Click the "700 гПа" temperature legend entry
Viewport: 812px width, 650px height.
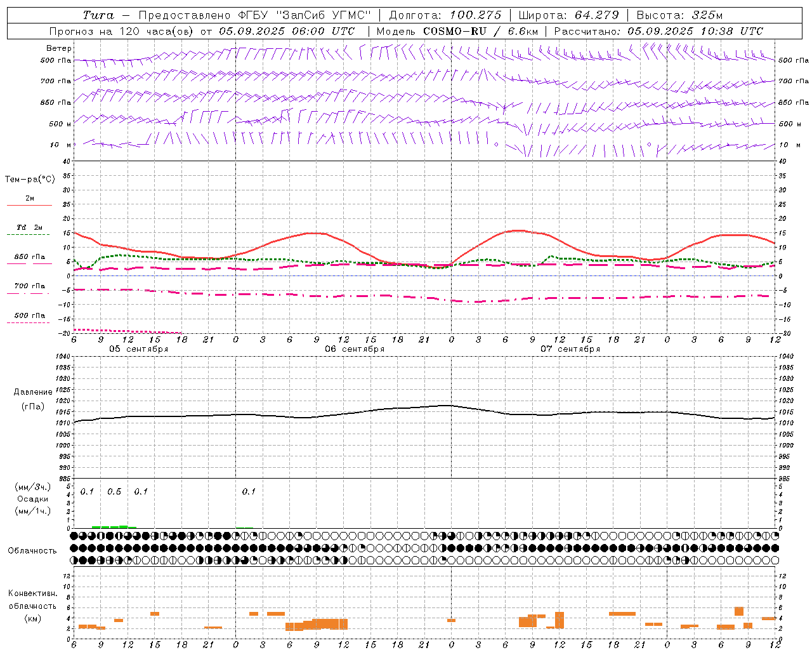coord(30,286)
